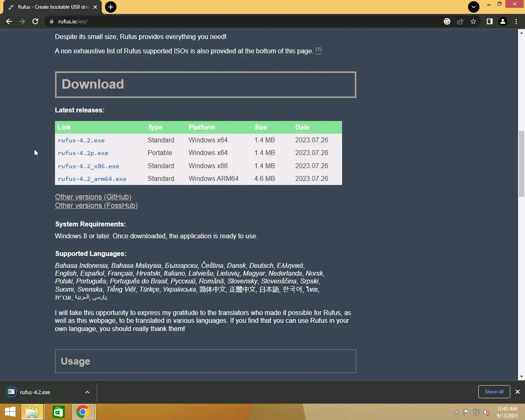Select the Rufus tab

click(x=52, y=7)
